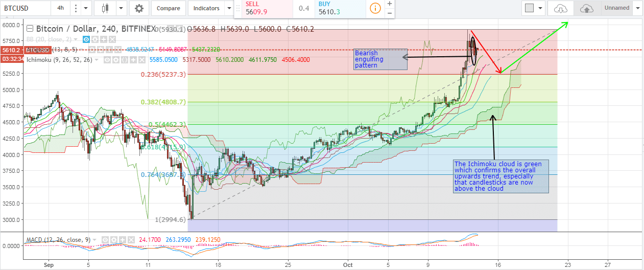Select the single chart layout square
Viewport: 644px width, 270px height.
coord(530,8)
